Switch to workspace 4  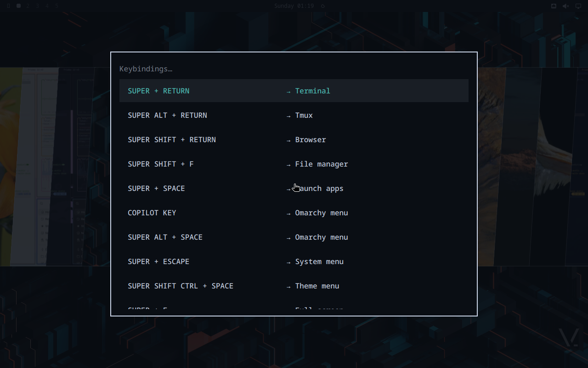(47, 6)
